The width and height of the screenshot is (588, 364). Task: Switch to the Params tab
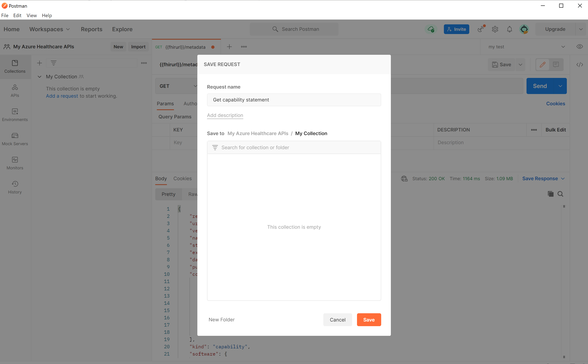click(x=165, y=103)
